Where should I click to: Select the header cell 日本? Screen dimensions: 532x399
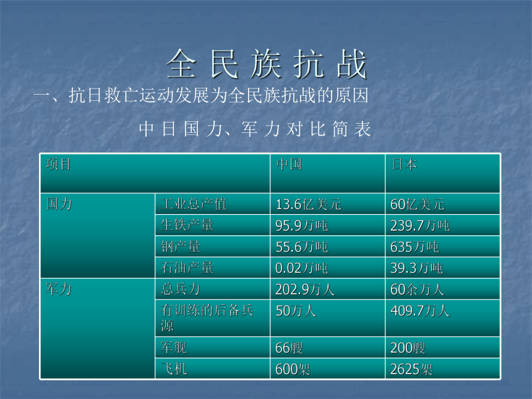point(442,173)
